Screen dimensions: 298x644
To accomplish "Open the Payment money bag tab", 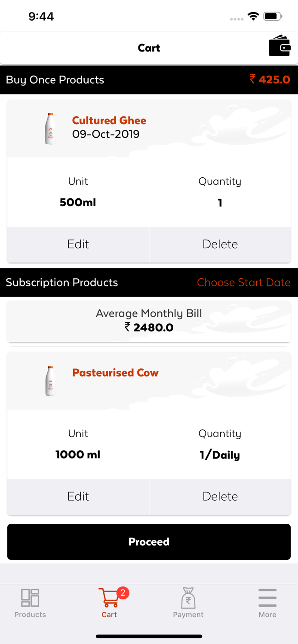I will pyautogui.click(x=188, y=598).
